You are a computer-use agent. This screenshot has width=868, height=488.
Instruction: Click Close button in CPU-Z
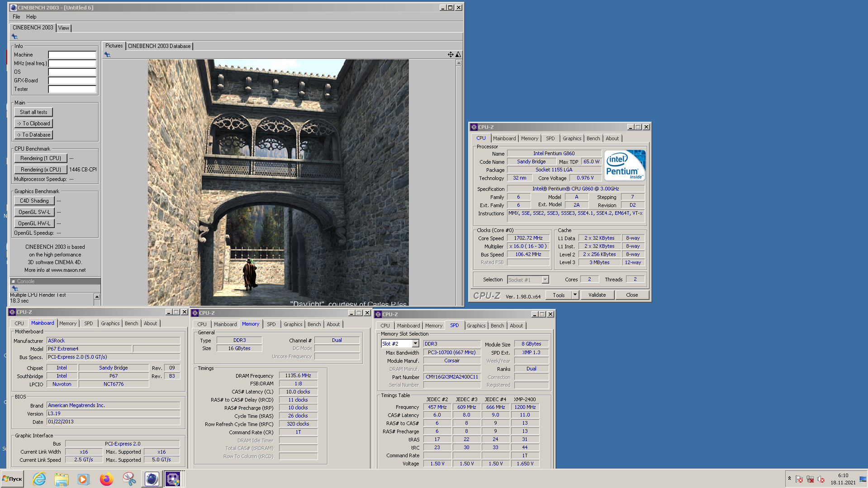[632, 295]
